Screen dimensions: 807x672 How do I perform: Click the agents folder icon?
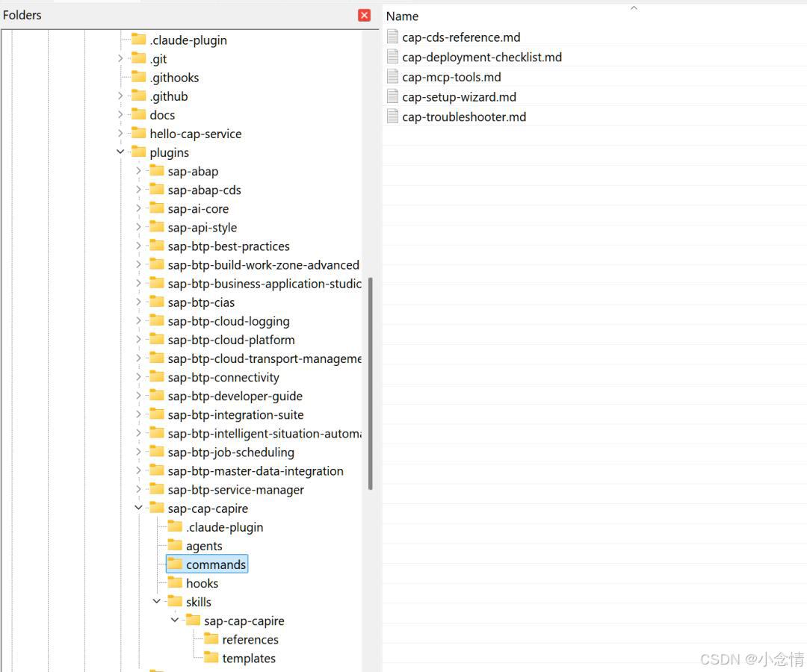tap(175, 546)
